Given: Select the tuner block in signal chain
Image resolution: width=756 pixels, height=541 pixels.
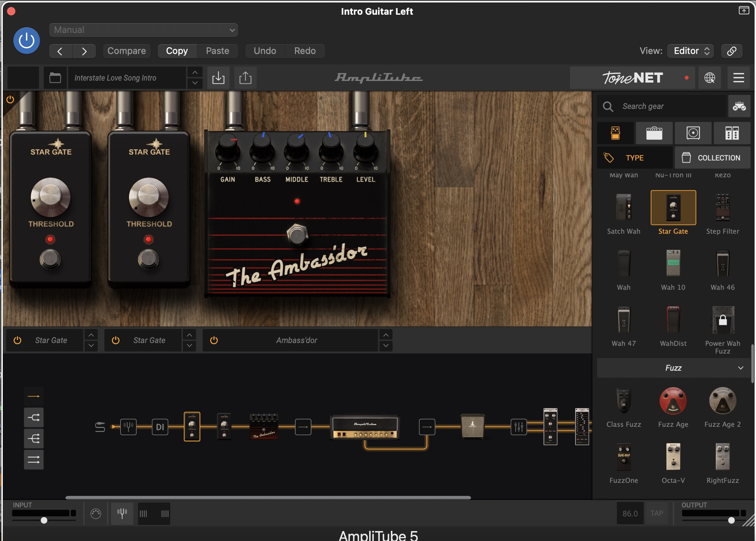Looking at the screenshot, I should [x=128, y=427].
